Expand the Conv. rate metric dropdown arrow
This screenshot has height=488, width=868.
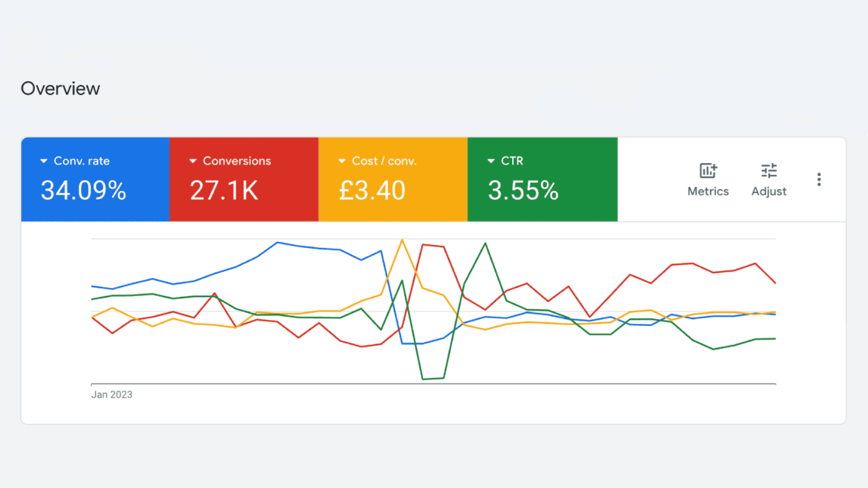pos(44,161)
